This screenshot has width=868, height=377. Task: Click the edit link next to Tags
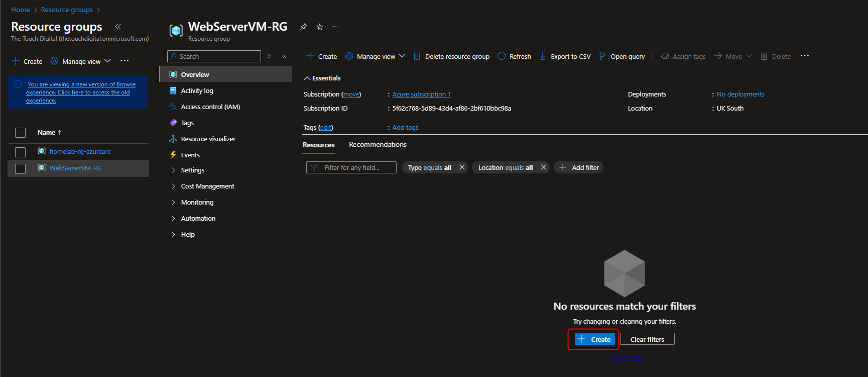click(x=326, y=127)
